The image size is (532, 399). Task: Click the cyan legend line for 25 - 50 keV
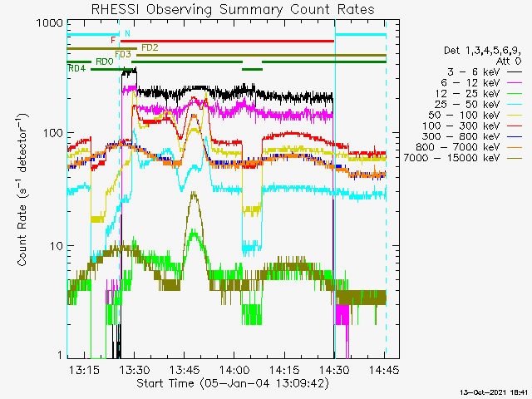[515, 104]
